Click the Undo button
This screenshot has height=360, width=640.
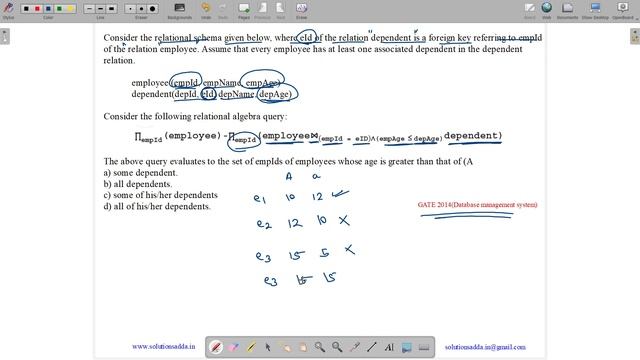click(206, 11)
